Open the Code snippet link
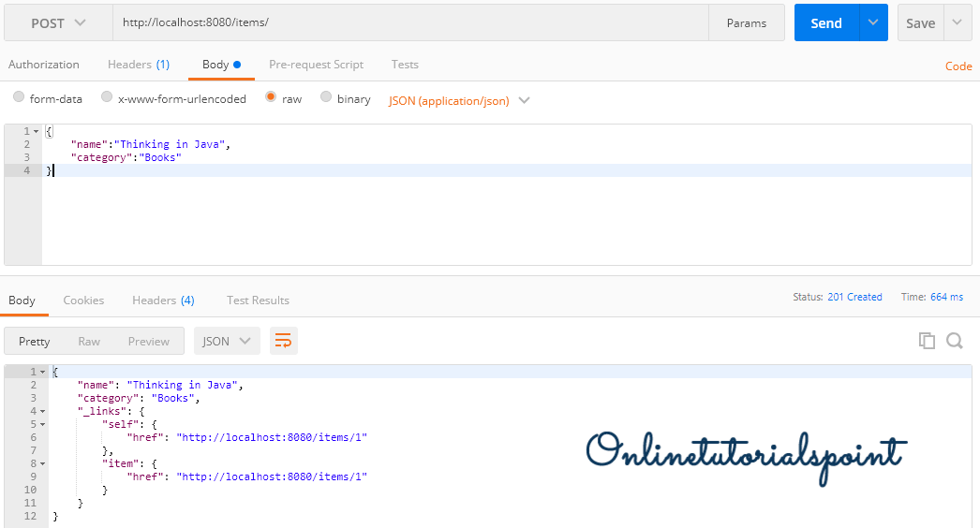 pos(958,66)
